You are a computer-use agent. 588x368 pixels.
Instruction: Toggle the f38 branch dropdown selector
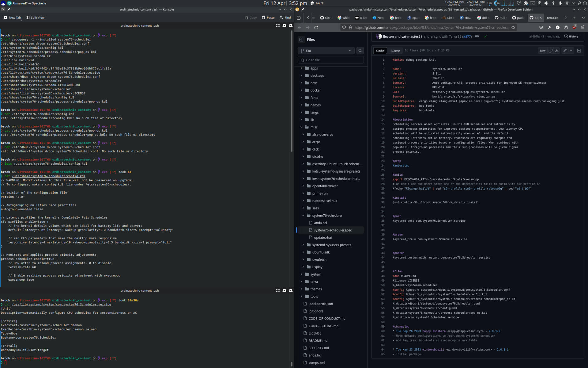pyautogui.click(x=325, y=51)
